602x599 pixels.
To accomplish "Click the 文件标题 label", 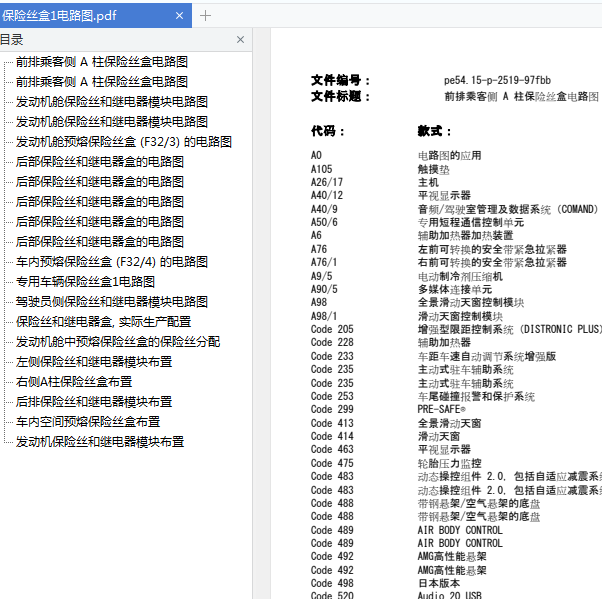I will [341, 96].
